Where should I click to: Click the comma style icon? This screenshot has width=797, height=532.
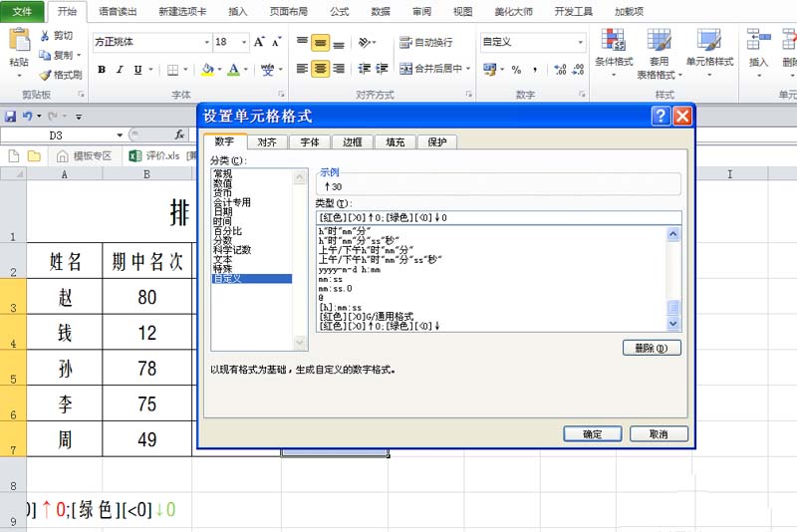pyautogui.click(x=535, y=70)
